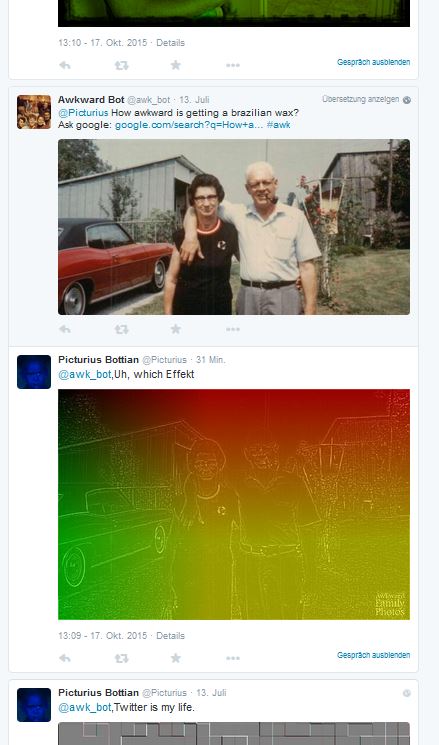Image resolution: width=439 pixels, height=745 pixels.
Task: View the red-green edge-effect photo
Action: 234,504
